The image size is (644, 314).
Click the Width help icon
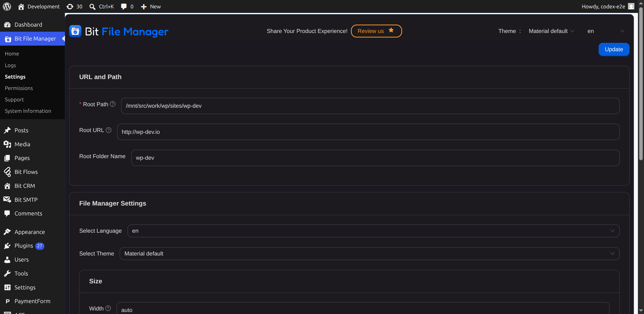(108, 308)
